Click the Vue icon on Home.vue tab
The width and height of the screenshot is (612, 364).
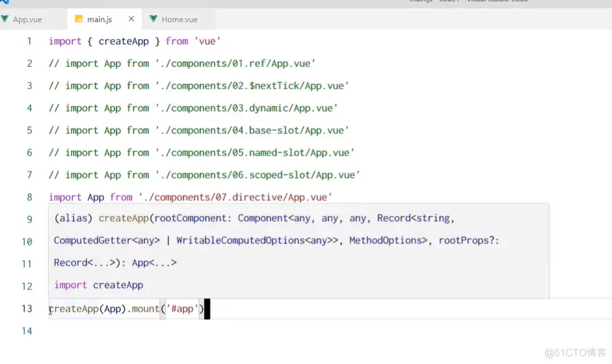(x=153, y=19)
